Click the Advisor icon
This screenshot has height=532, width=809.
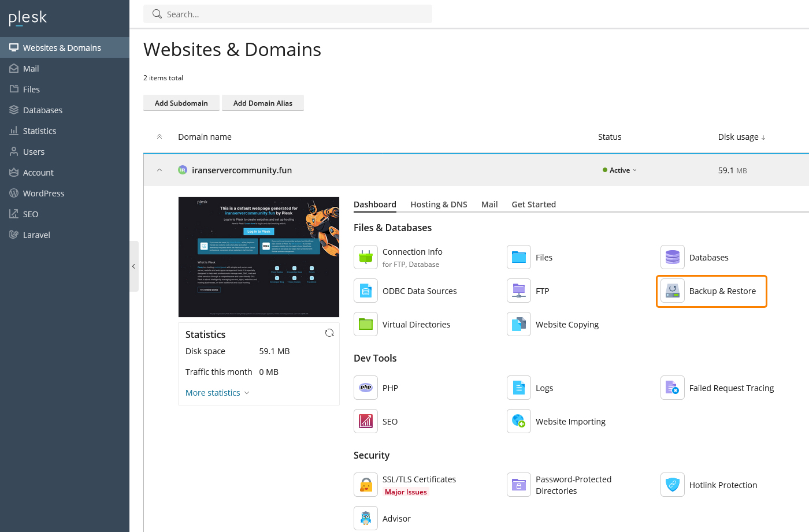click(x=366, y=518)
